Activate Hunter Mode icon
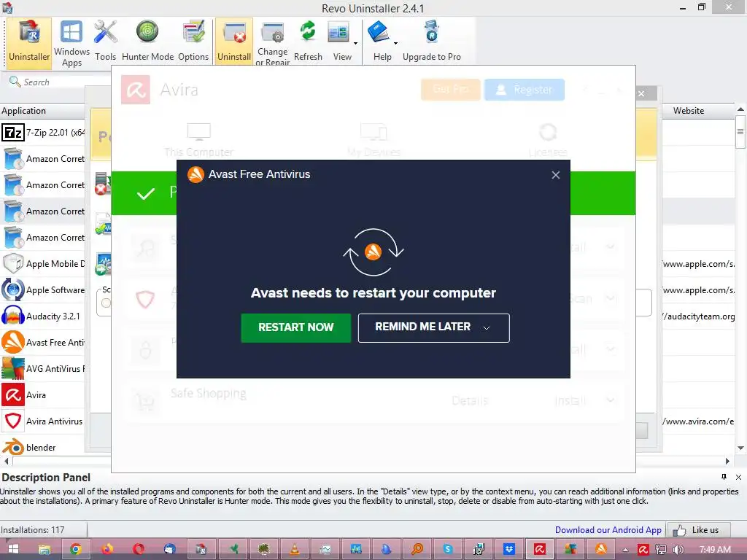This screenshot has width=747, height=560. click(x=147, y=41)
